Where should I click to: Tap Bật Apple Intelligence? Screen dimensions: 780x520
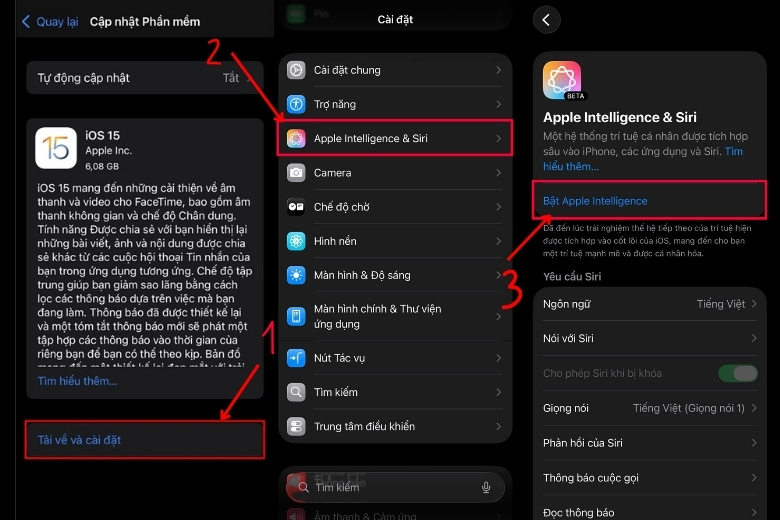(650, 201)
